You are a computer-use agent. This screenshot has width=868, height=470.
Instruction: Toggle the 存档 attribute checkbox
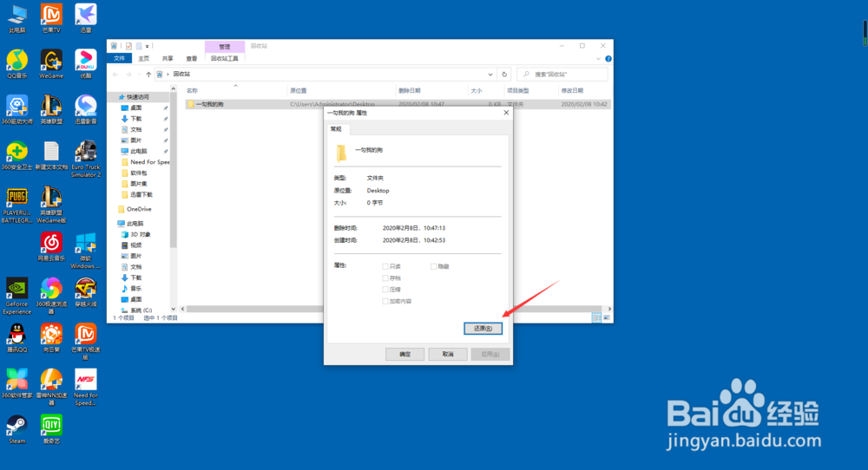point(385,278)
